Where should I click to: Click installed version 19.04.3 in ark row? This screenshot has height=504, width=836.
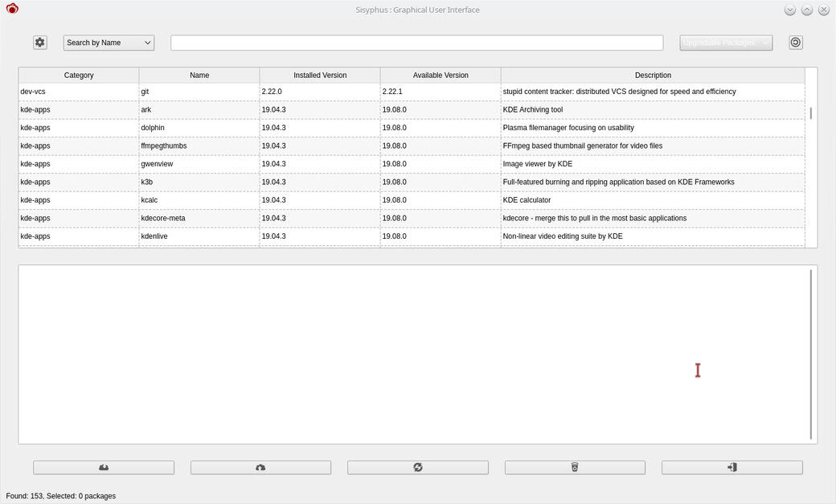coord(273,110)
